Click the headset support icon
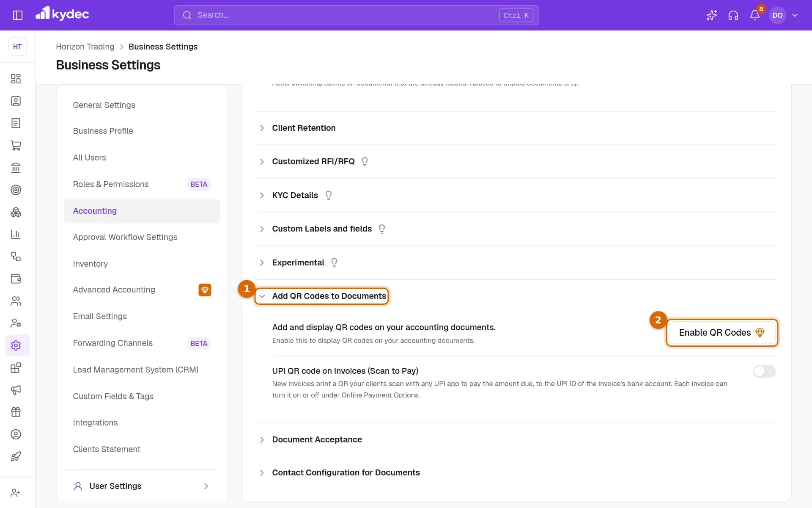Image resolution: width=812 pixels, height=508 pixels. 733,15
